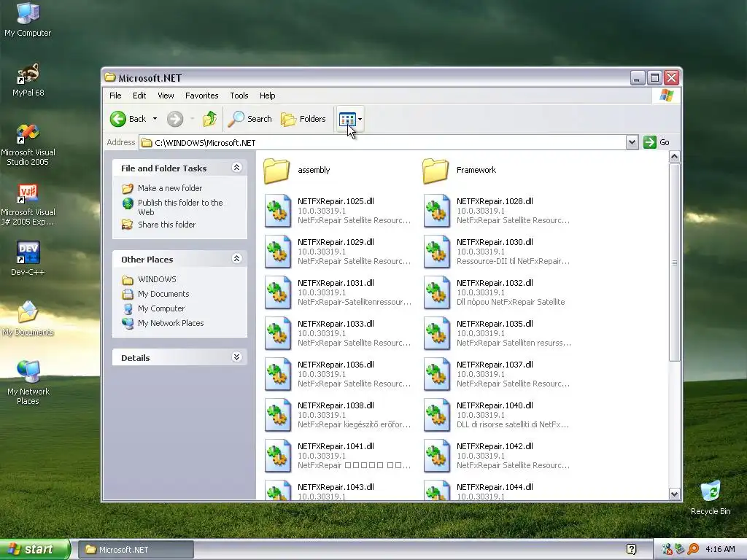Click the clock showing 4:16 AM
The image size is (747, 560).
pos(720,549)
